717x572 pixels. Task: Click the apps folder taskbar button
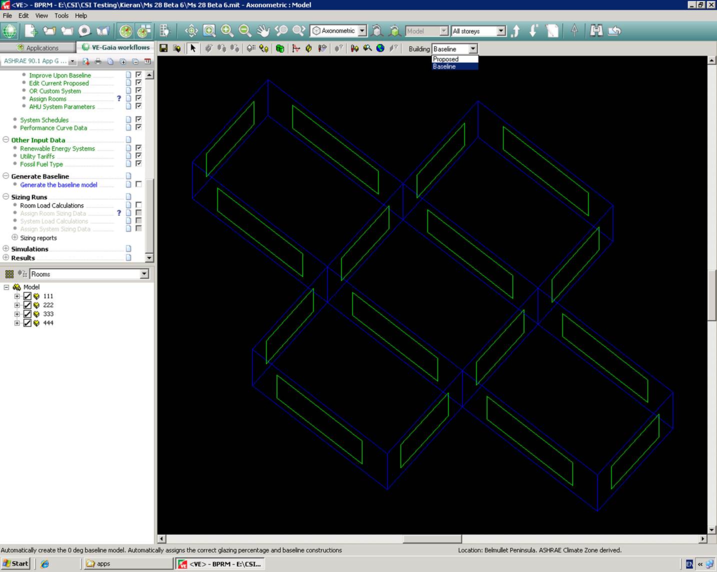click(128, 564)
